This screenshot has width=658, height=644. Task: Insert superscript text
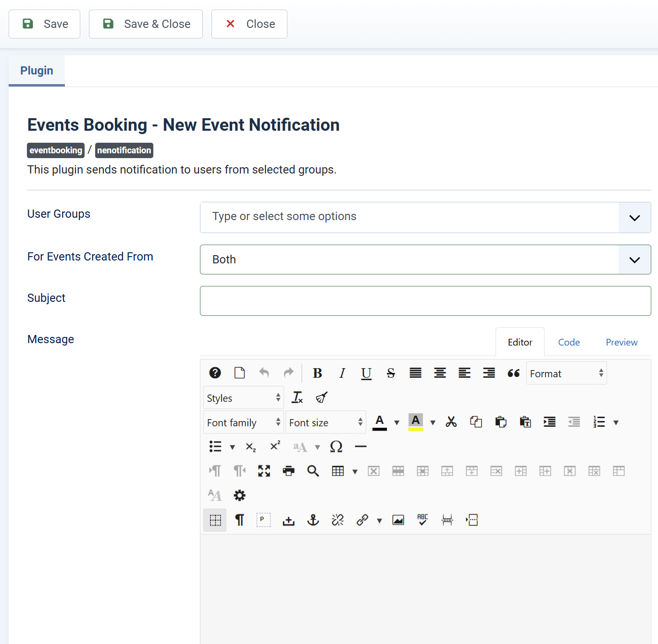click(x=275, y=446)
